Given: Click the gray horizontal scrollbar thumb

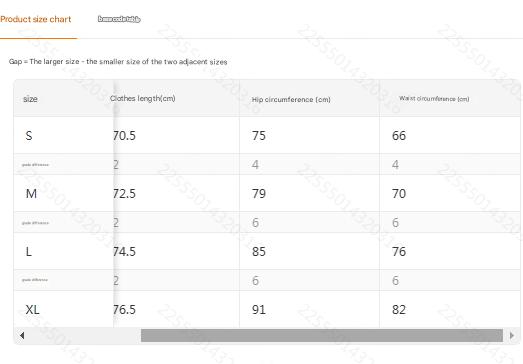Looking at the screenshot, I should click(x=322, y=335).
